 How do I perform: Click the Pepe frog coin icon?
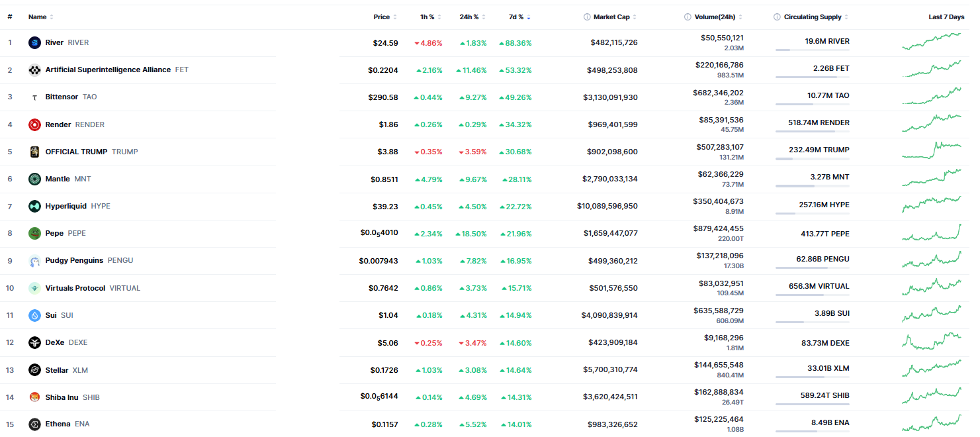pos(34,233)
